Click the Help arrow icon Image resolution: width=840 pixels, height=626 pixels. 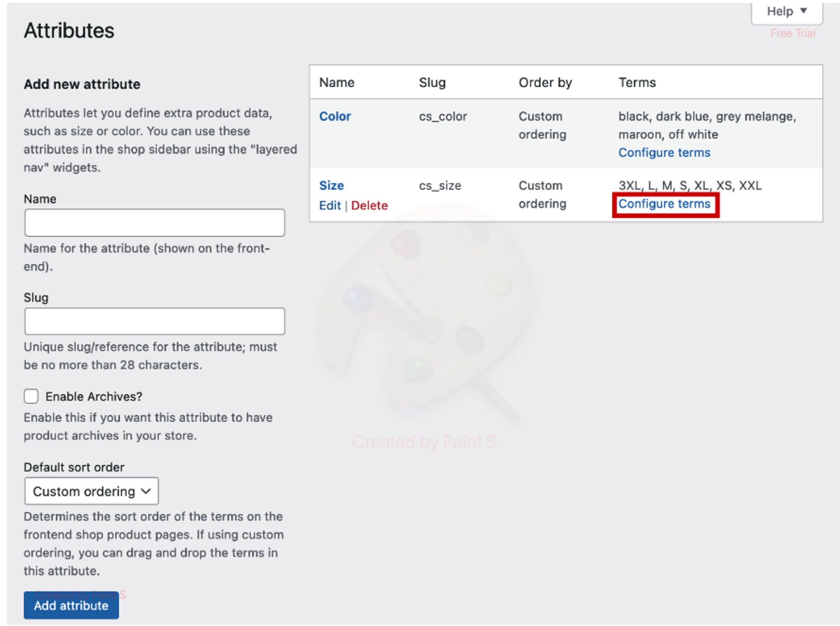pyautogui.click(x=803, y=11)
